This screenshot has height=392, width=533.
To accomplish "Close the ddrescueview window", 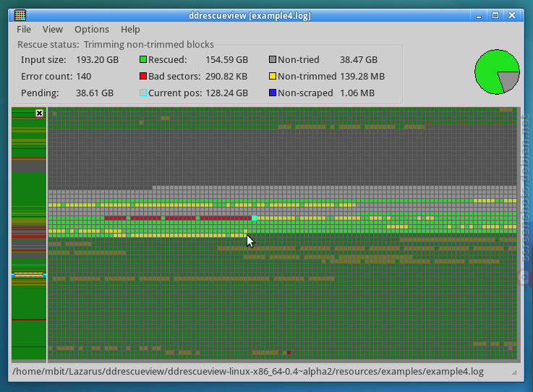I will pyautogui.click(x=512, y=15).
